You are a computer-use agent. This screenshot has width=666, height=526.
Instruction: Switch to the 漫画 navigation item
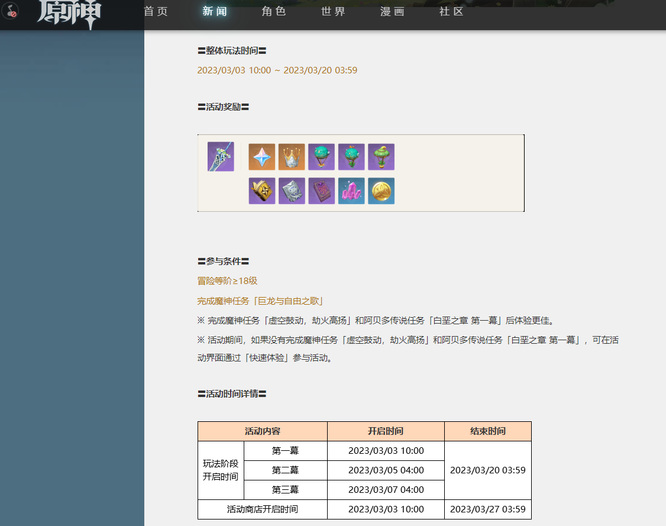(x=392, y=11)
